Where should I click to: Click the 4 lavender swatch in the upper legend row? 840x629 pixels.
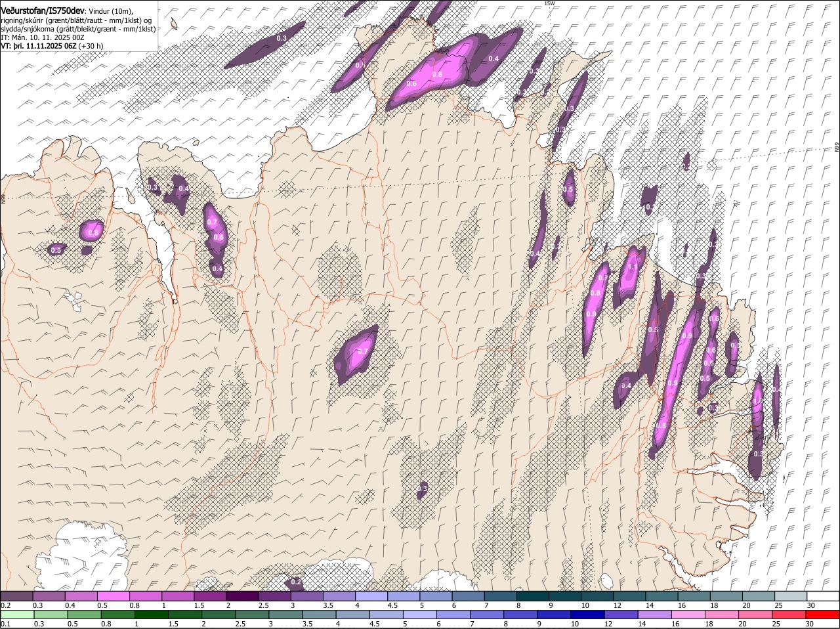[371, 596]
